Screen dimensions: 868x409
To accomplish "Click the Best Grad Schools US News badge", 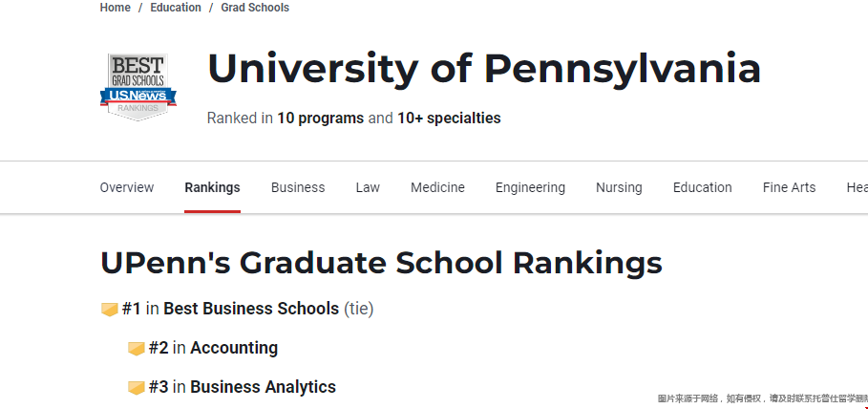I will tap(138, 87).
